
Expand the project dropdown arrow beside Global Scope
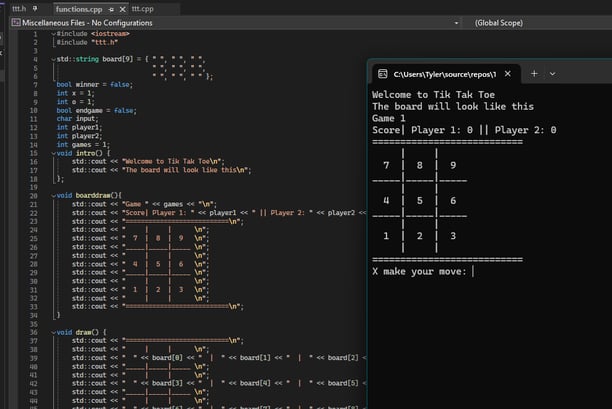(x=456, y=23)
